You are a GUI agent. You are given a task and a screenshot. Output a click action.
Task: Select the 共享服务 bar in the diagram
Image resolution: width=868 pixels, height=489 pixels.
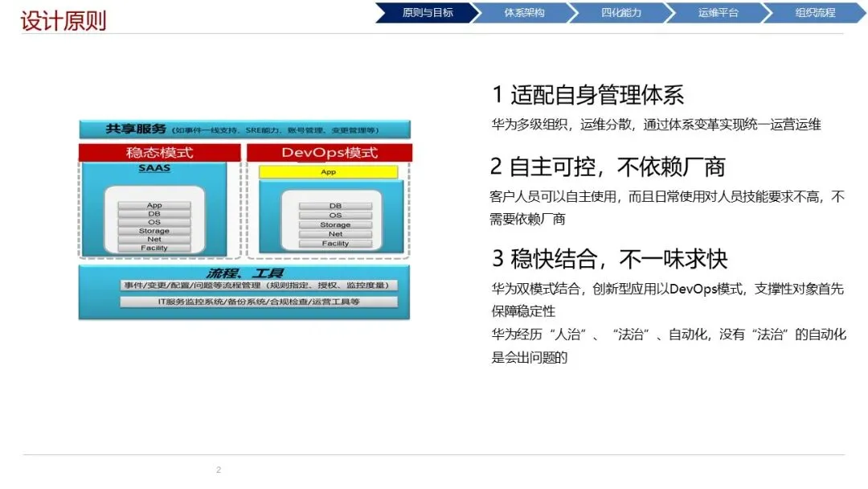pos(244,129)
